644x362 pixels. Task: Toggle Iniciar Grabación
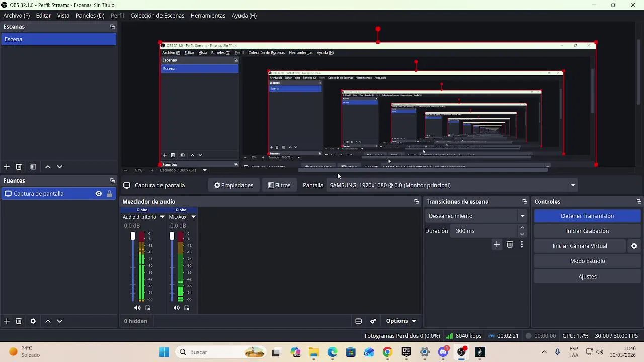click(x=587, y=231)
